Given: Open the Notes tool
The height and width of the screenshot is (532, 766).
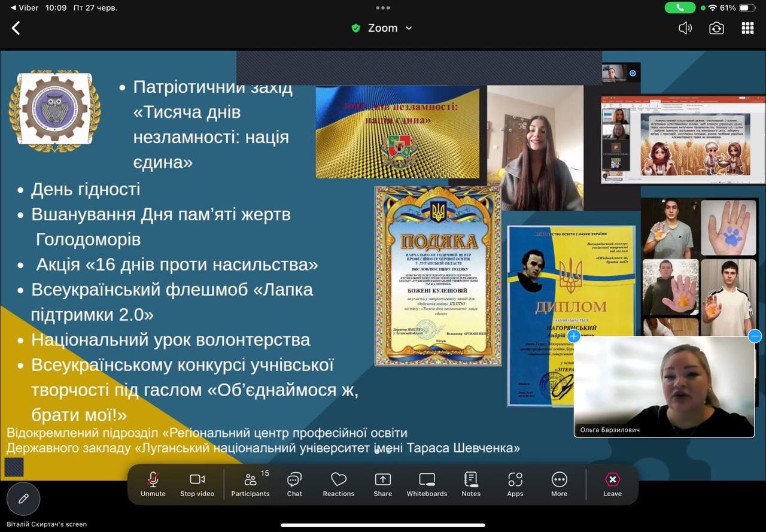Looking at the screenshot, I should coord(471,484).
